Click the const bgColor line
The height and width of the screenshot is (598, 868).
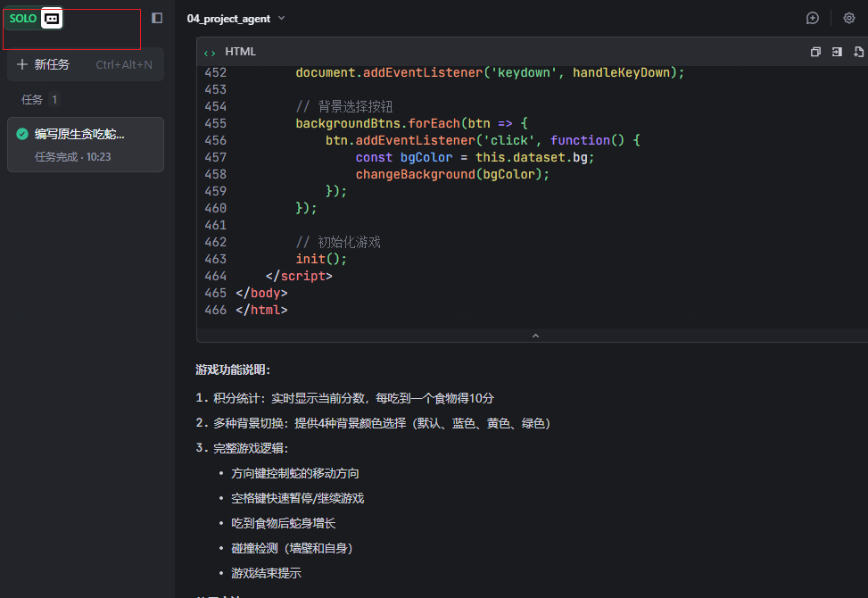click(475, 157)
